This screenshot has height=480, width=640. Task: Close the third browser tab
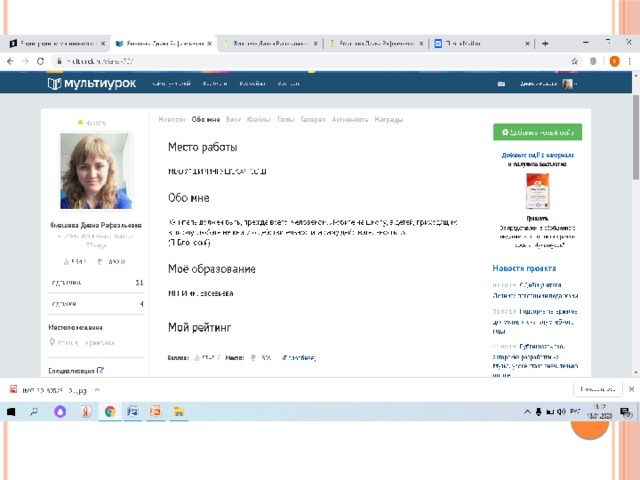pyautogui.click(x=316, y=43)
